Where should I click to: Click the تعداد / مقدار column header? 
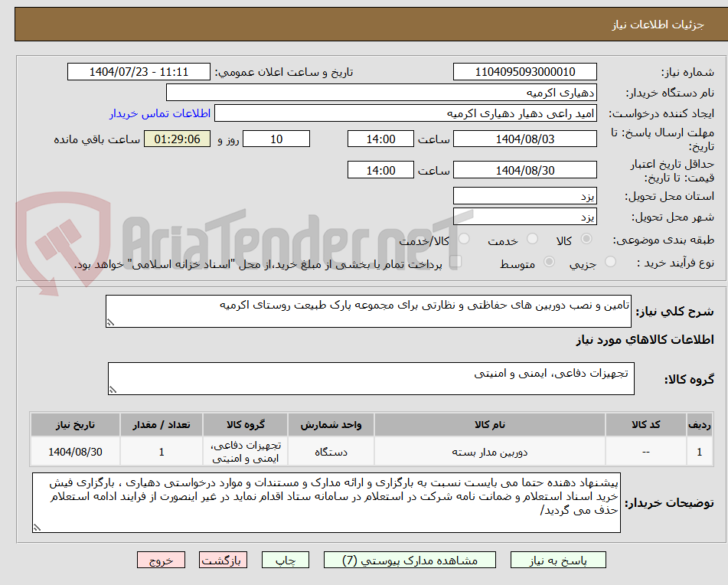(162, 424)
